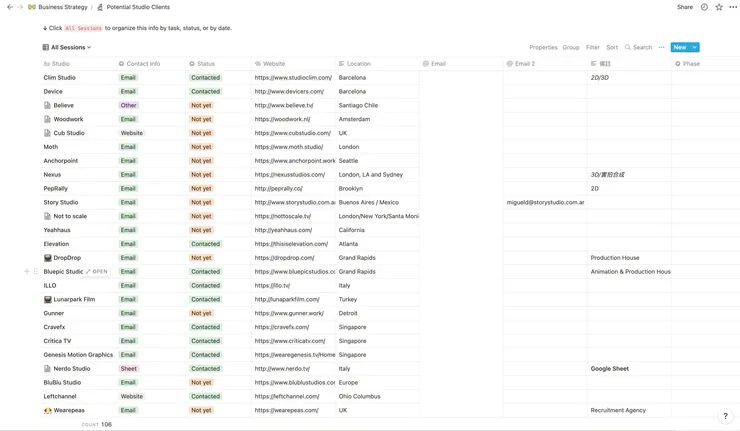Click the Woodwork page icon

[x=47, y=119]
